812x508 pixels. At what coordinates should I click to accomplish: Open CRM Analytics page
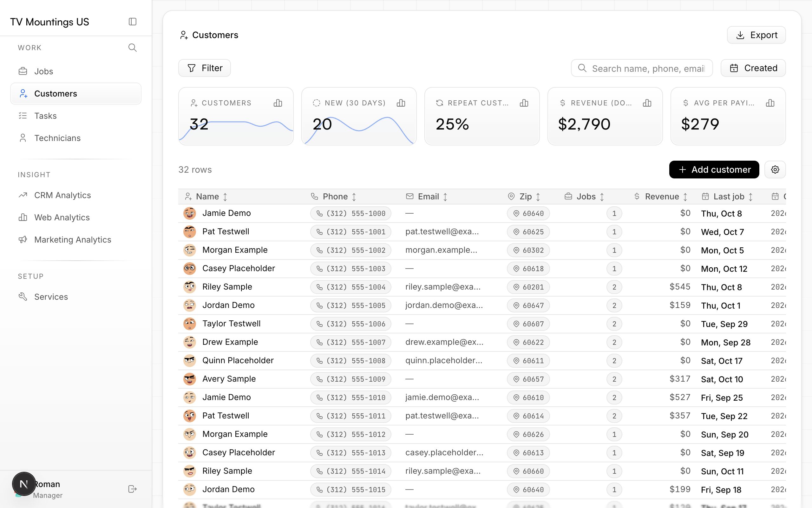[x=76, y=195]
